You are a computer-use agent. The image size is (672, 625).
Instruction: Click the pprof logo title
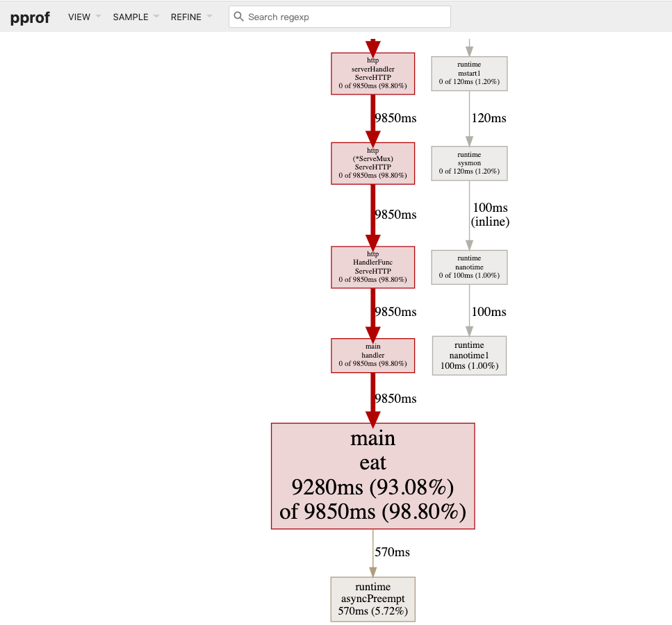pyautogui.click(x=30, y=17)
